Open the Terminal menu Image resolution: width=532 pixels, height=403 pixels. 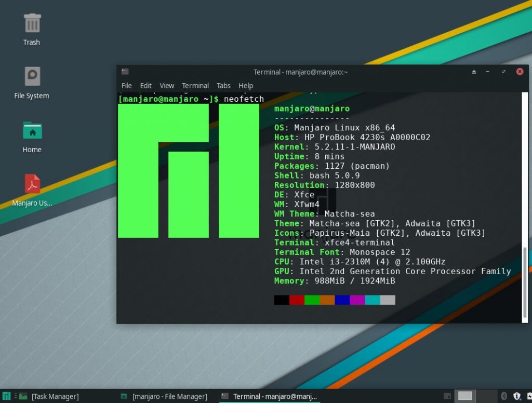[195, 86]
